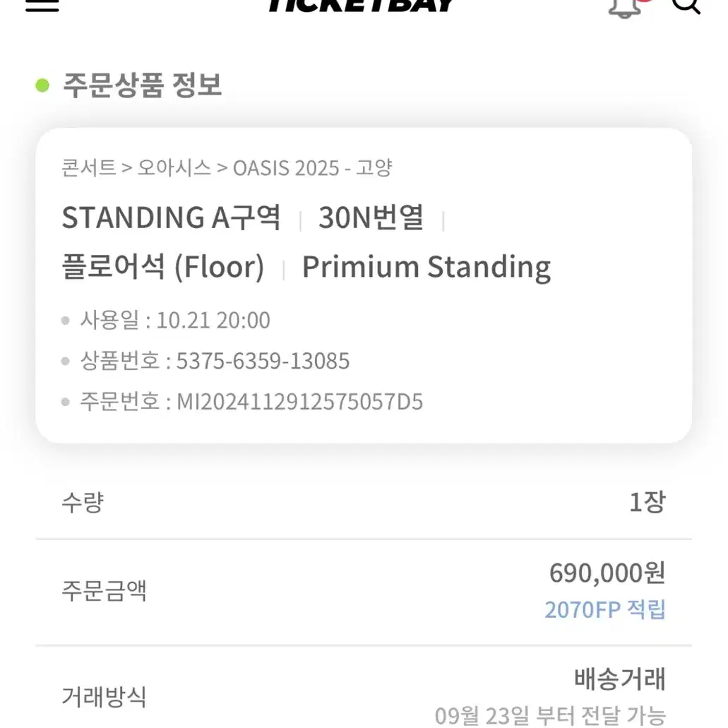Select the STANDING A구역 seat title
This screenshot has width=728, height=728.
point(171,217)
